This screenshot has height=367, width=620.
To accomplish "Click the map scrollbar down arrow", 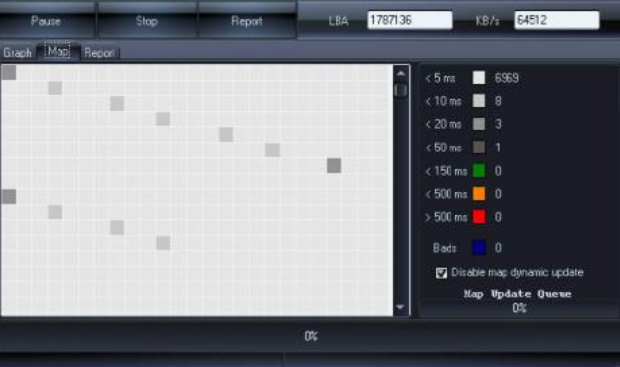I will tap(400, 307).
